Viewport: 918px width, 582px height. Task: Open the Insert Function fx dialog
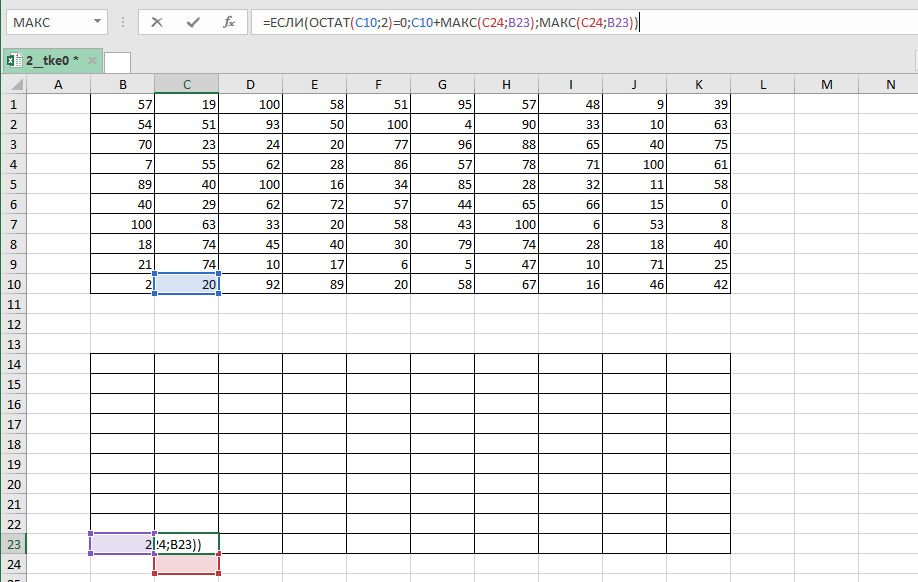(229, 22)
